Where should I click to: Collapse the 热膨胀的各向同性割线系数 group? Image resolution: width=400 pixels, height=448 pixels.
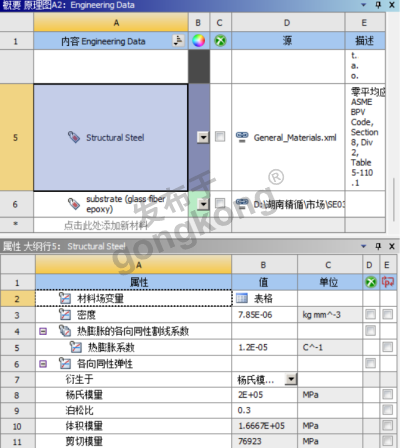point(43,331)
